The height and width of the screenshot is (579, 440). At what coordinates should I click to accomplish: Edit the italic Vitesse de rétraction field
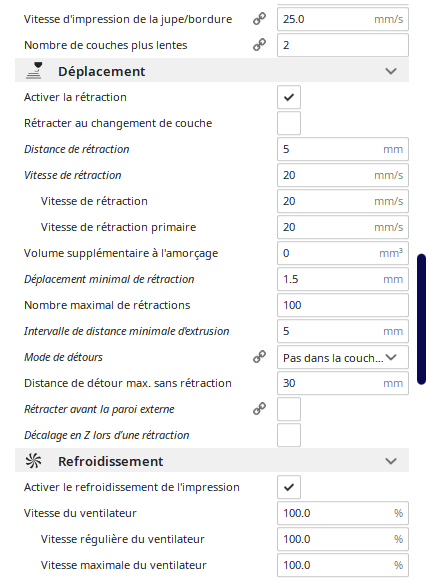(x=343, y=175)
